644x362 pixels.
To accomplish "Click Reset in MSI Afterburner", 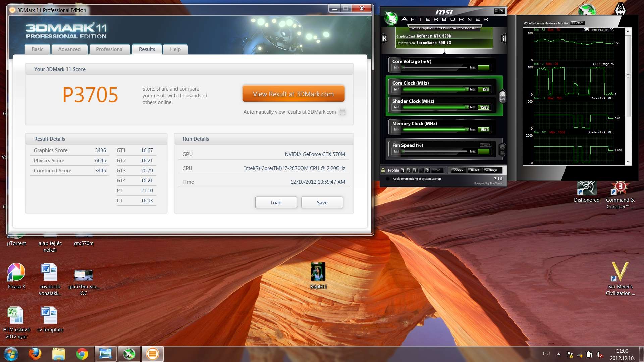I will (475, 170).
